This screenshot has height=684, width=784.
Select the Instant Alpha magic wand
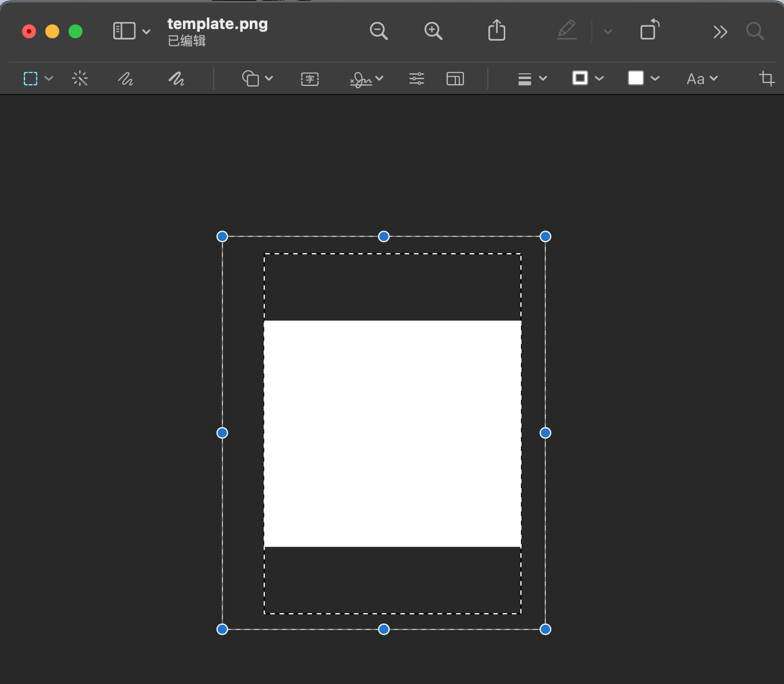click(x=80, y=78)
